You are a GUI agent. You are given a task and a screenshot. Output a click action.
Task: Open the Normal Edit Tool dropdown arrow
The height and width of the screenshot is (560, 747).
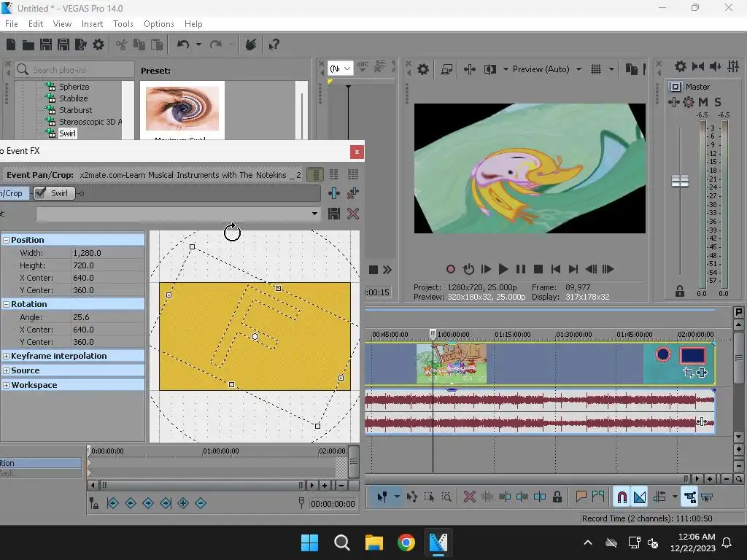[x=397, y=497]
